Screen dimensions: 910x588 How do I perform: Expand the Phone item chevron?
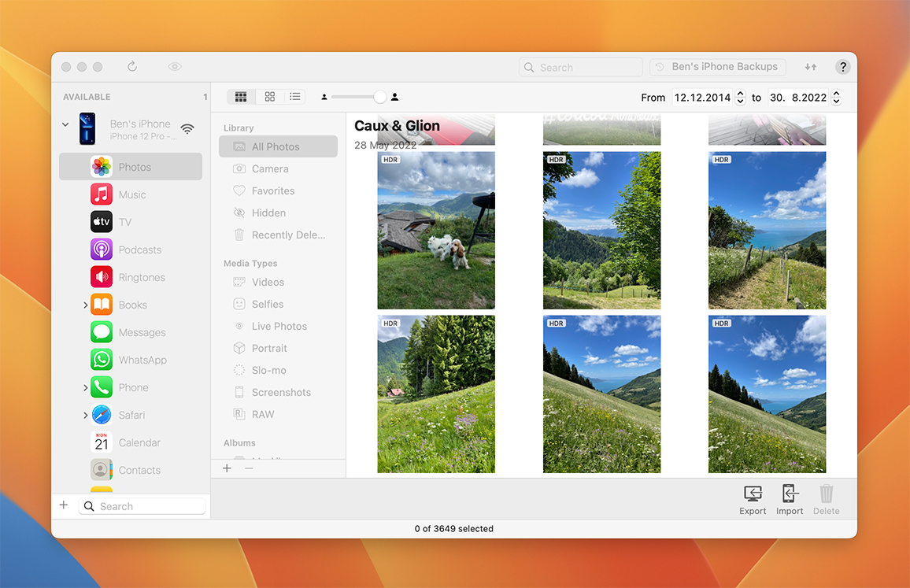click(x=85, y=387)
